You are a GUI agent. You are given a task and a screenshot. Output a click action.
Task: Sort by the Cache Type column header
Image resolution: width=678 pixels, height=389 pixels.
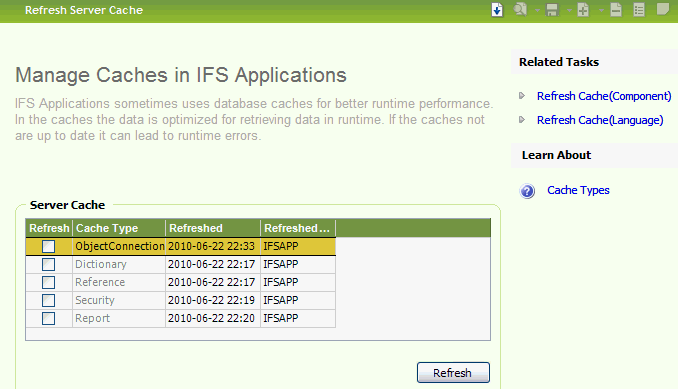point(119,228)
